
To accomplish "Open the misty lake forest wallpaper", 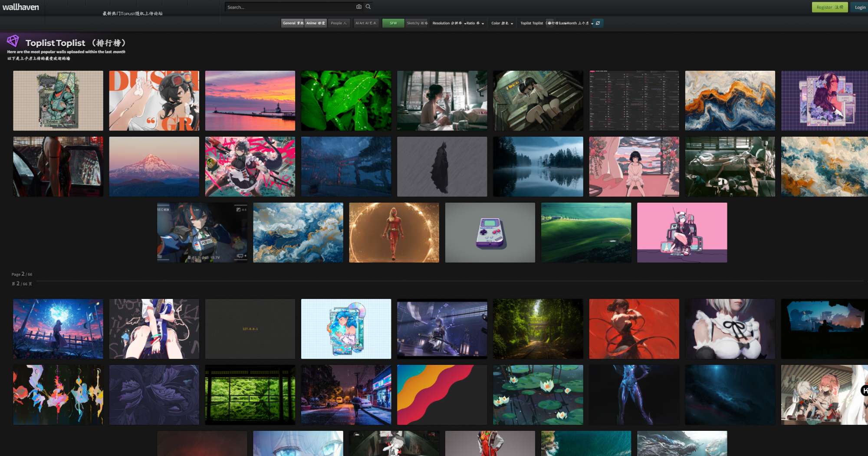I will click(x=538, y=167).
